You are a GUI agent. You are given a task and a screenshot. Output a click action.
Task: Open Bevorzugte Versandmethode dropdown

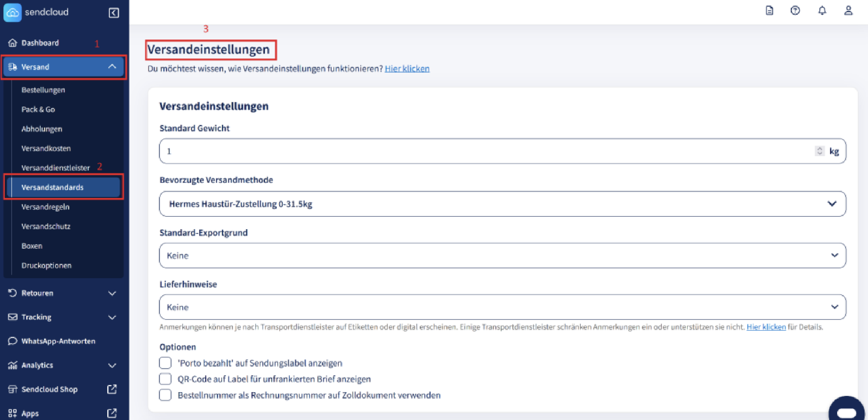coord(503,204)
